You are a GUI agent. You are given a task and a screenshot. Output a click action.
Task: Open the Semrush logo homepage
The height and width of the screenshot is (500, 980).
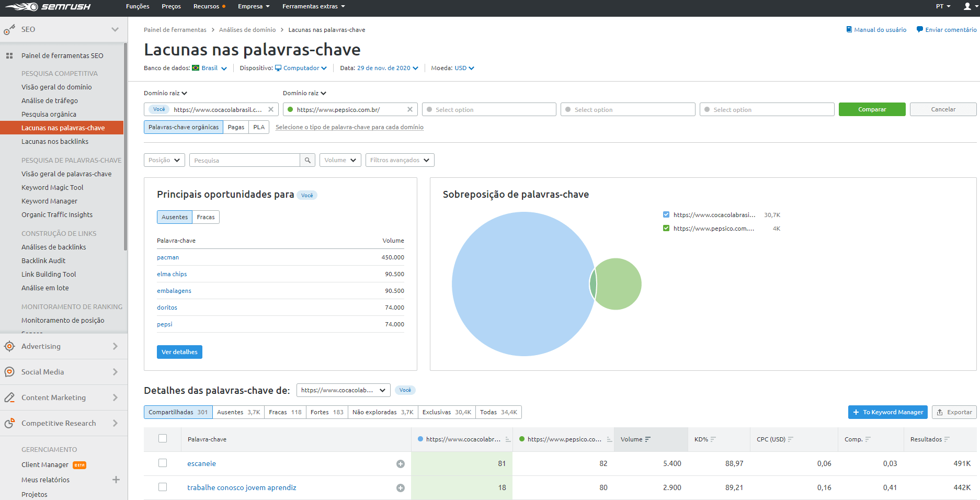(48, 7)
